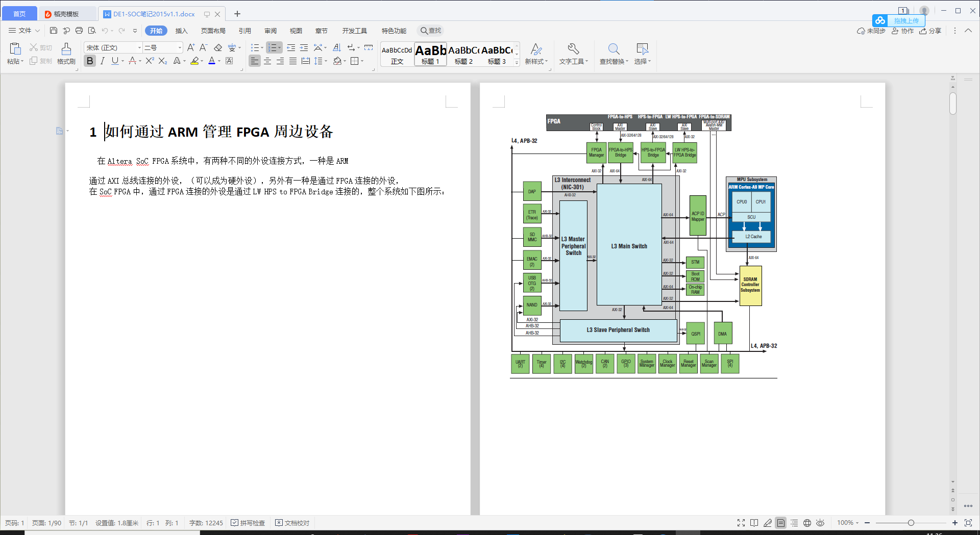Click the Print icon in quick access toolbar
This screenshot has height=535, width=980.
79,31
